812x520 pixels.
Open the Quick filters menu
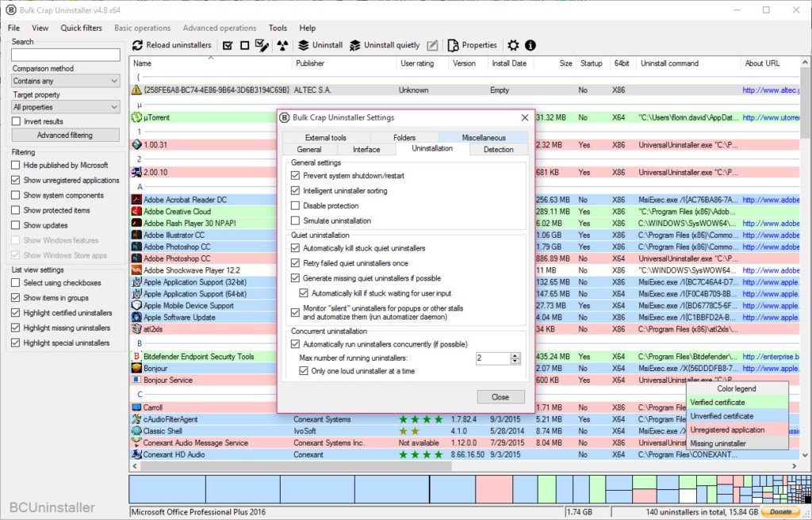(x=82, y=28)
